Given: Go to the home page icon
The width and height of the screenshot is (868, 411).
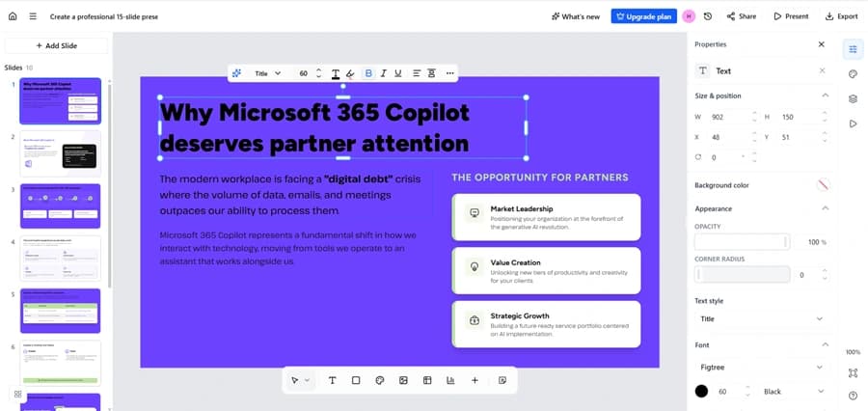Looking at the screenshot, I should (13, 16).
